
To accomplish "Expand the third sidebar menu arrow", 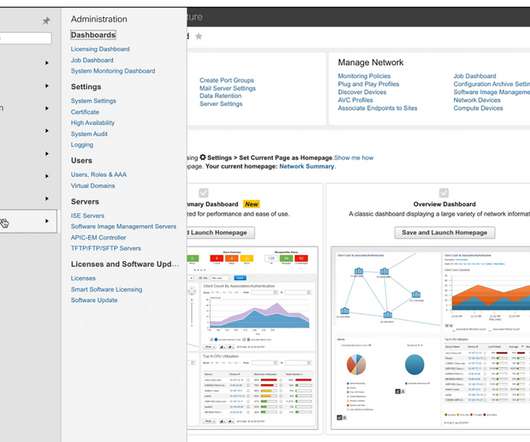I will (x=47, y=108).
